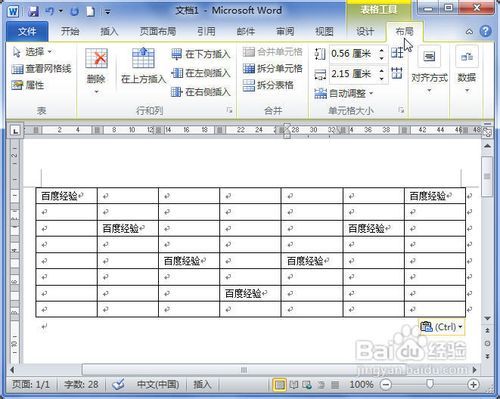This screenshot has width=500, height=399.
Task: Switch to the 插入 ribbon tab
Action: pyautogui.click(x=109, y=32)
